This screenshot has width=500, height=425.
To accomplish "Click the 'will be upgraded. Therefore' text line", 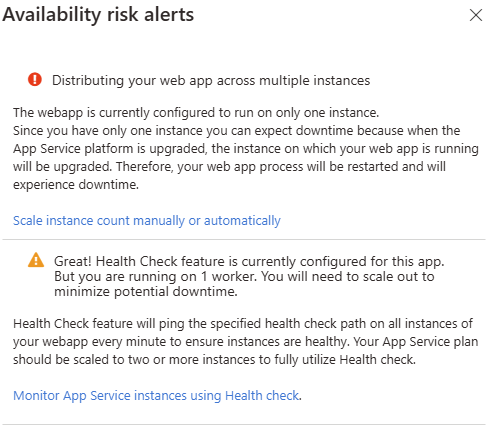I will 229,167.
